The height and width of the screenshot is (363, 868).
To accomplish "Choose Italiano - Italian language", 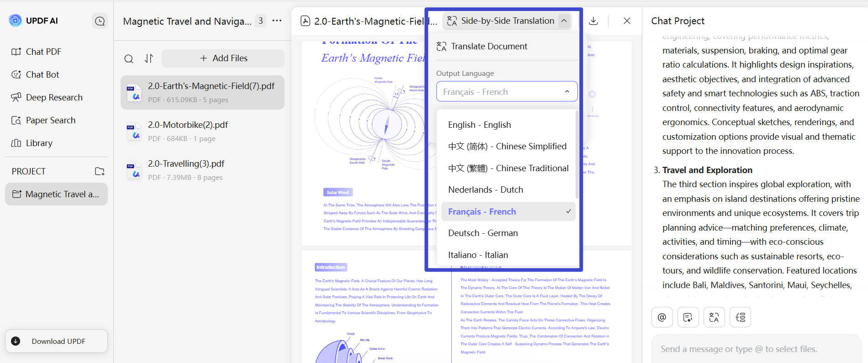I will pos(508,255).
